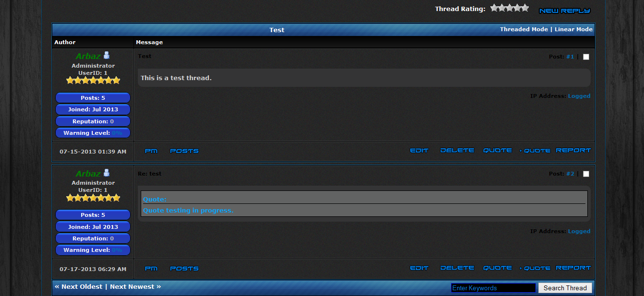The width and height of the screenshot is (644, 296).
Task: Tick the checkbox for post #1
Action: pos(586,57)
